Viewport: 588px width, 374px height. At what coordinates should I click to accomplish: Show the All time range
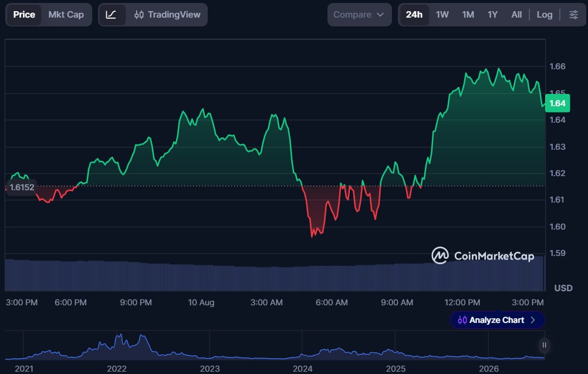coord(516,15)
